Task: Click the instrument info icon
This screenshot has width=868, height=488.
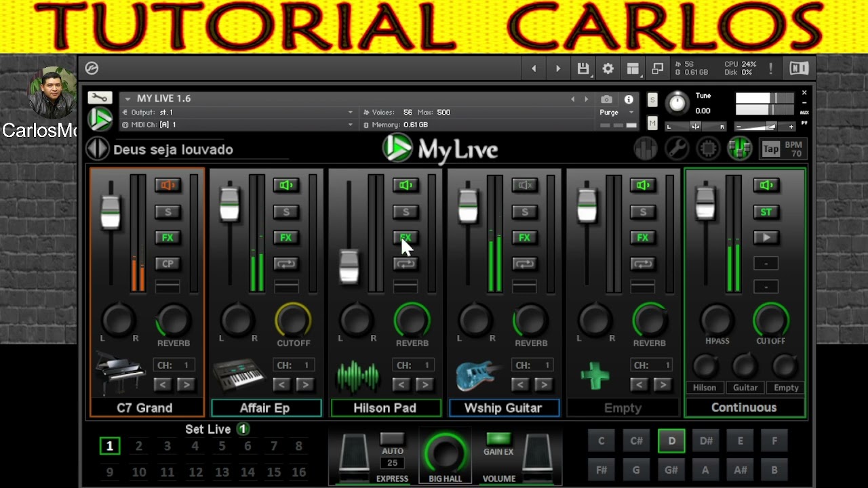Action: pyautogui.click(x=629, y=99)
